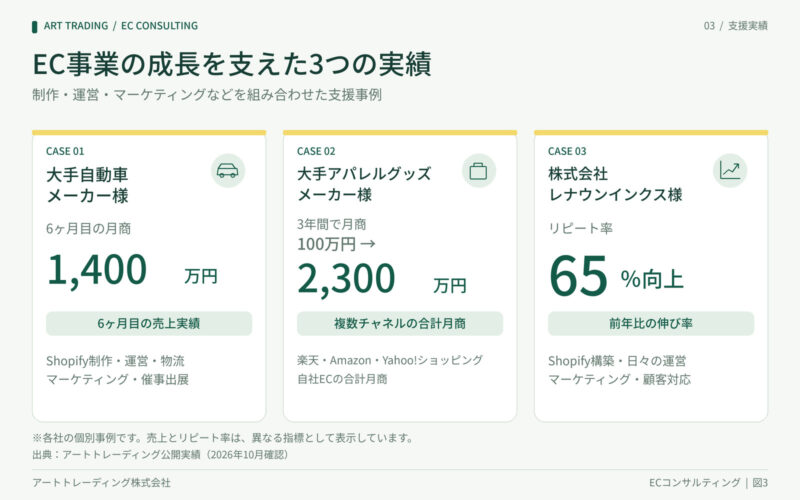Select the '前年比の伸び率' pill label
Image resolution: width=800 pixels, height=500 pixels.
651,323
